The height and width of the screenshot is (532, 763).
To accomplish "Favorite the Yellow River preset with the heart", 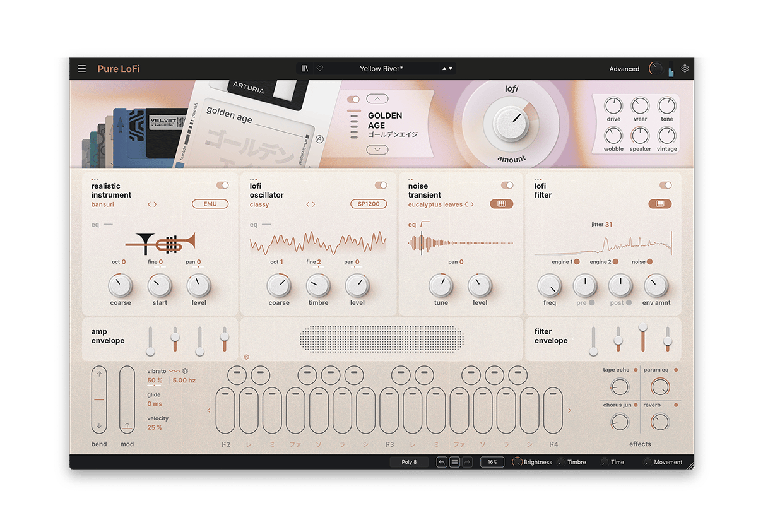I will point(320,68).
